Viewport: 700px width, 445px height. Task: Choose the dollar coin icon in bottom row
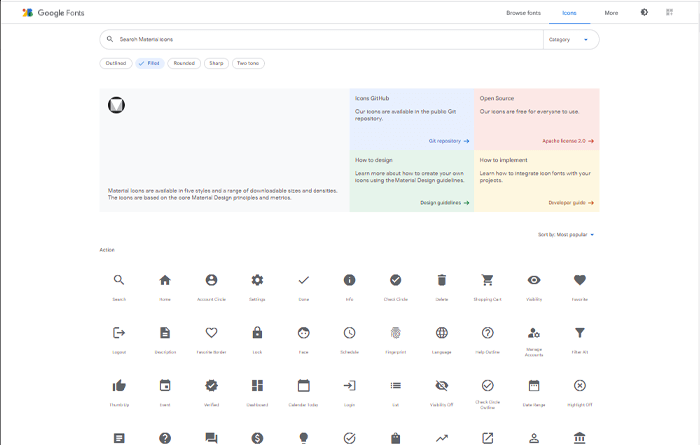pos(257,438)
